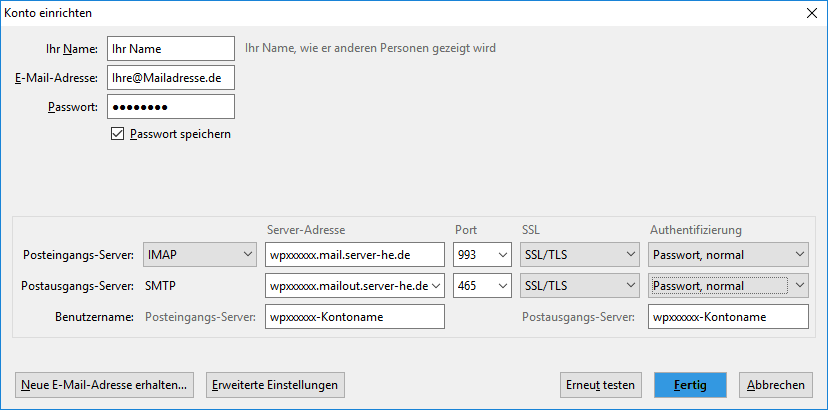Open the Postausgangs-Server address combo box
This screenshot has width=828, height=410.
(x=355, y=286)
